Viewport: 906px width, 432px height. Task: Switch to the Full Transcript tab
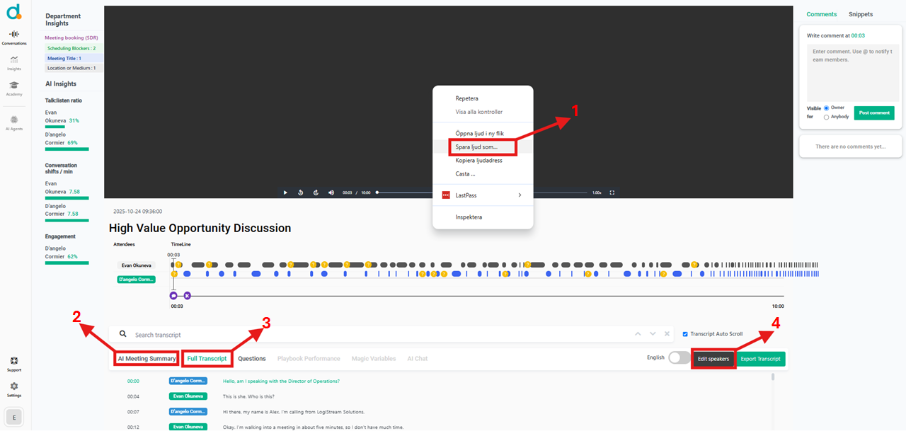pyautogui.click(x=207, y=358)
